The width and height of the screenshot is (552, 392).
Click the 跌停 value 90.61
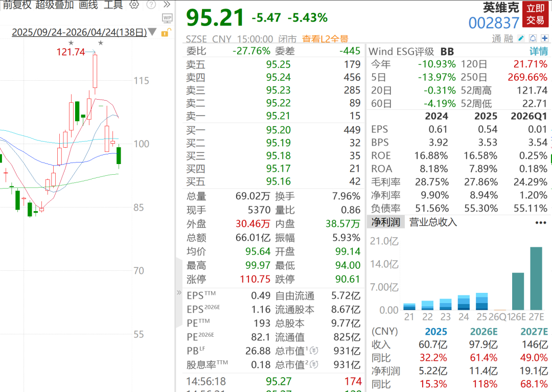[348, 279]
